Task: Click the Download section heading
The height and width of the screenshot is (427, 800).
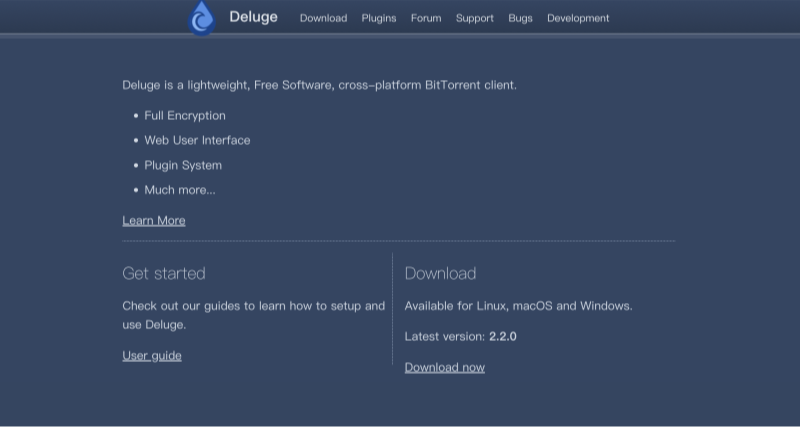Action: point(440,273)
